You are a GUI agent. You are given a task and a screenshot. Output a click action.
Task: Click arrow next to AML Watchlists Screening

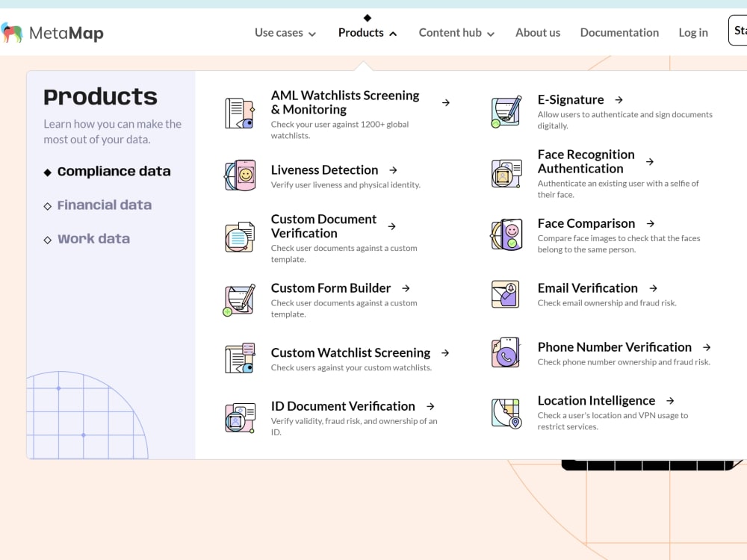tap(446, 102)
